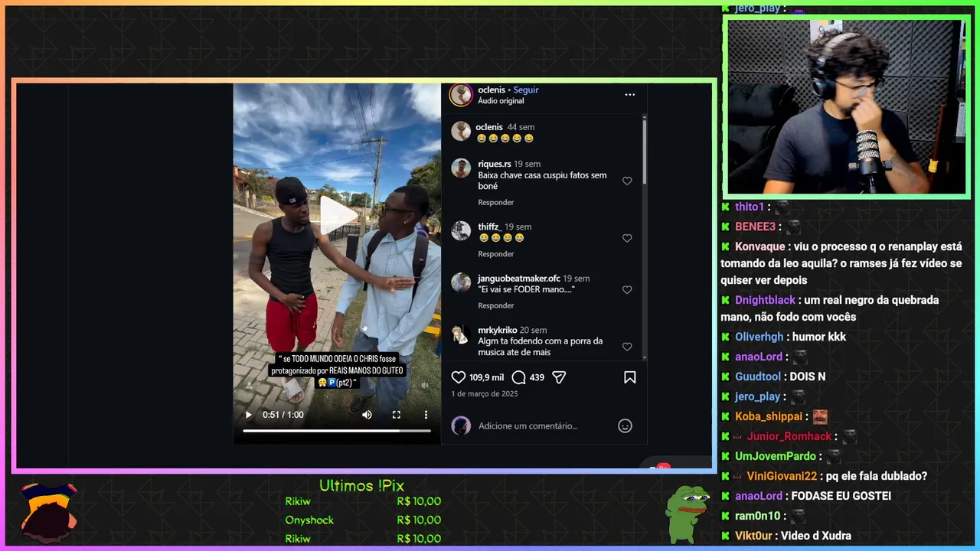Click the video caption overlay text
The width and height of the screenshot is (980, 551).
pos(337,370)
